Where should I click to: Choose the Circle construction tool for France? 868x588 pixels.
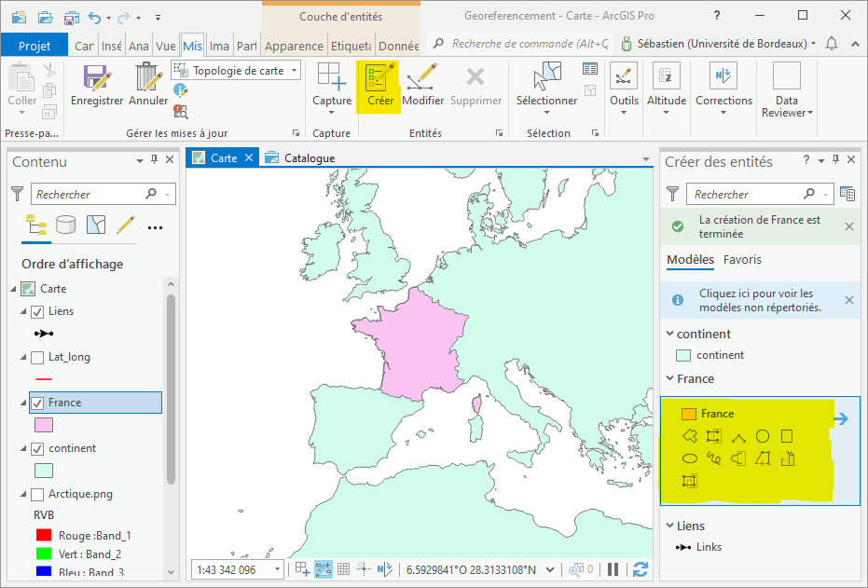763,435
